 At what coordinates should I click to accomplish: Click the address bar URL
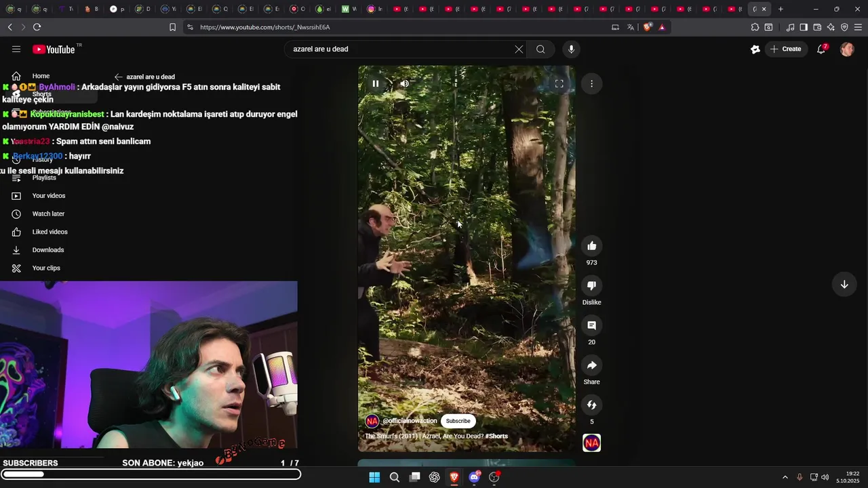coord(265,27)
